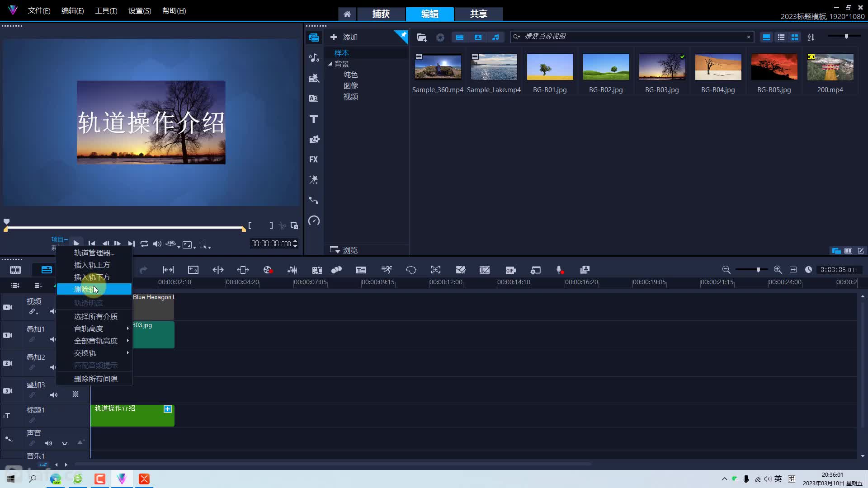Toggle transparency grid on 叠加3 track
Viewport: 868px width, 488px height.
(75, 394)
